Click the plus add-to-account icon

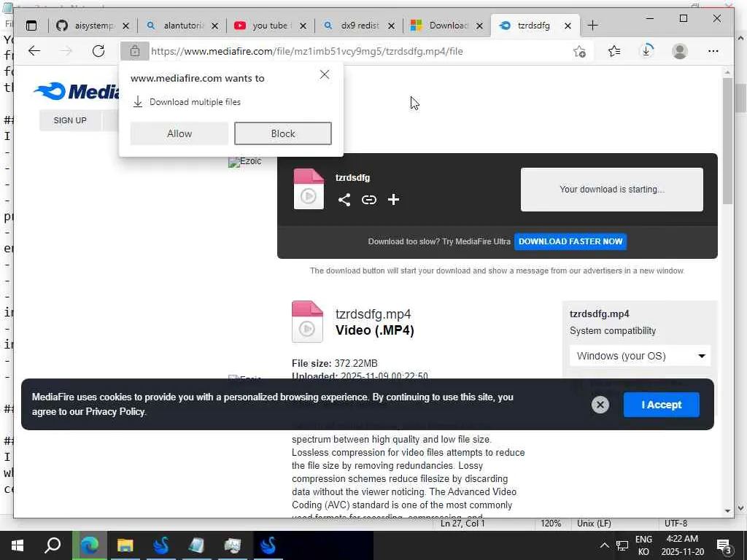click(x=393, y=200)
